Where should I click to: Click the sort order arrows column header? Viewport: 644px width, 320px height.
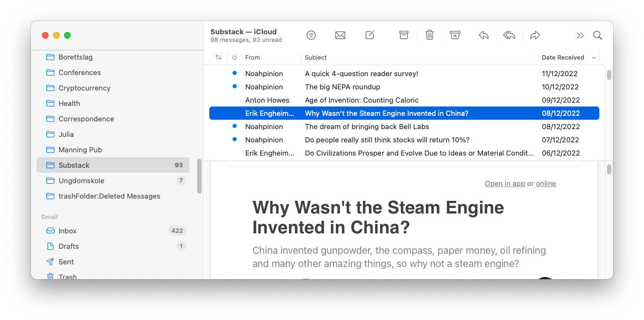tap(219, 57)
